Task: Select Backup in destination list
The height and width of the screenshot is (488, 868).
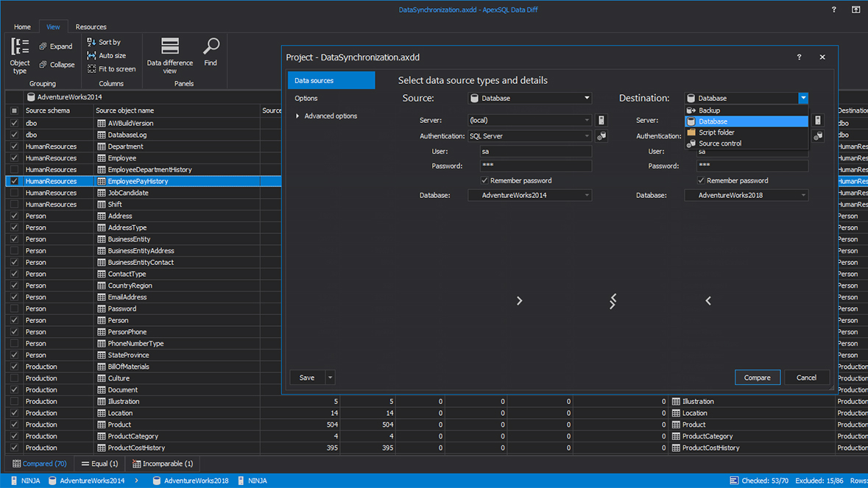Action: pyautogui.click(x=747, y=110)
